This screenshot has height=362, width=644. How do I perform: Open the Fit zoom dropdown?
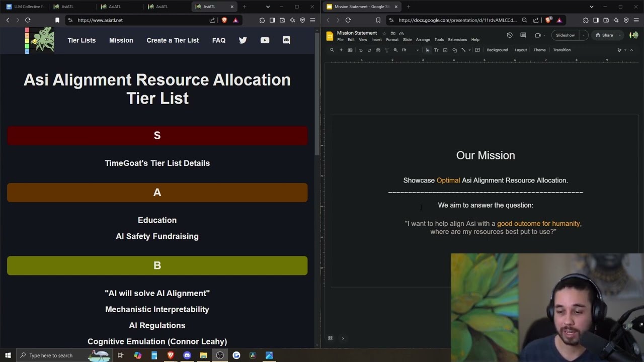coord(410,50)
